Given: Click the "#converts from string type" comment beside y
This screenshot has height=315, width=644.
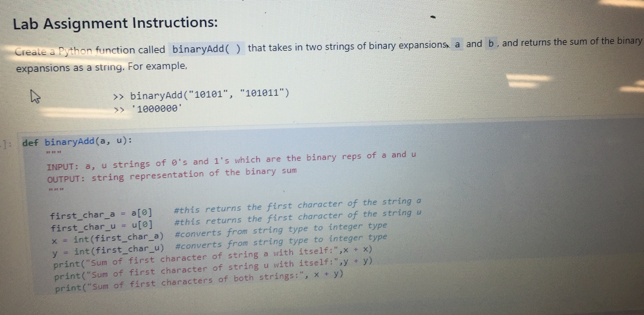Looking at the screenshot, I should tap(281, 242).
